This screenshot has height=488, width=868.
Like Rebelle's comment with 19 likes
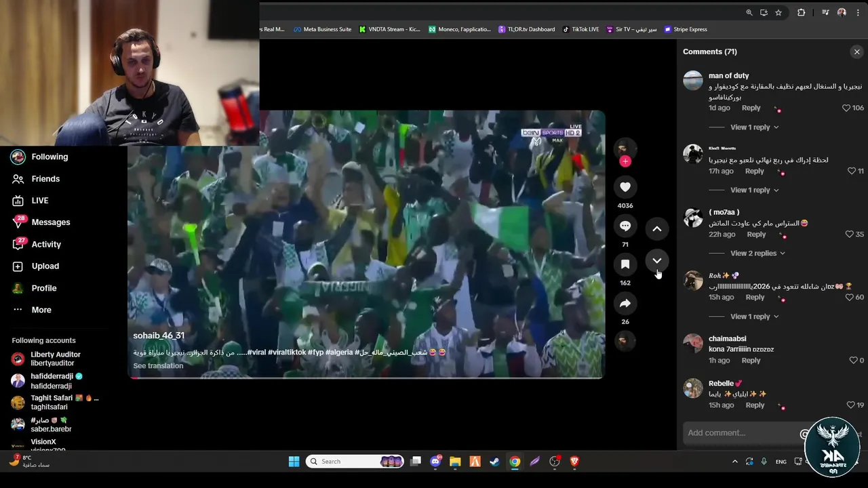pyautogui.click(x=850, y=405)
